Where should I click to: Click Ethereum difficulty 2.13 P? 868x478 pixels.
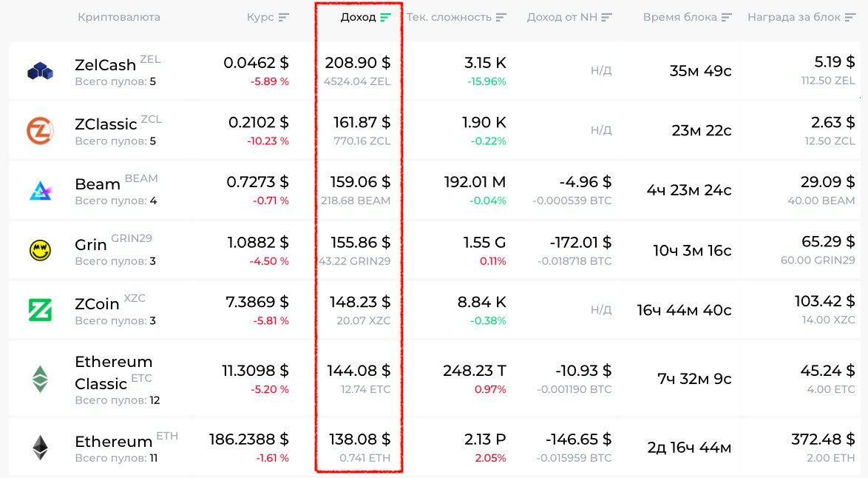pos(485,440)
